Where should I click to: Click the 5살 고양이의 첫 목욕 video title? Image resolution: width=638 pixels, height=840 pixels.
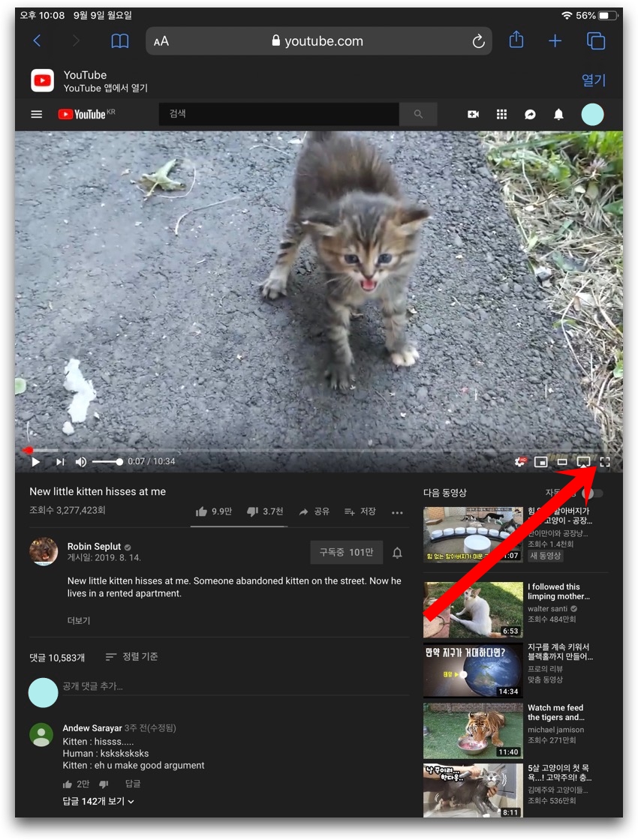(560, 772)
